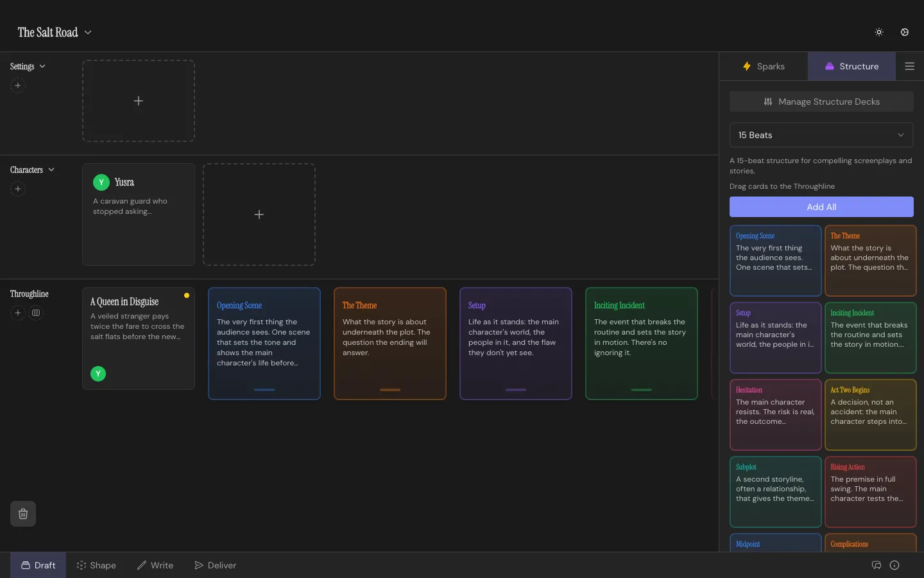
Task: Add a new item under Characters label
Action: click(x=18, y=189)
